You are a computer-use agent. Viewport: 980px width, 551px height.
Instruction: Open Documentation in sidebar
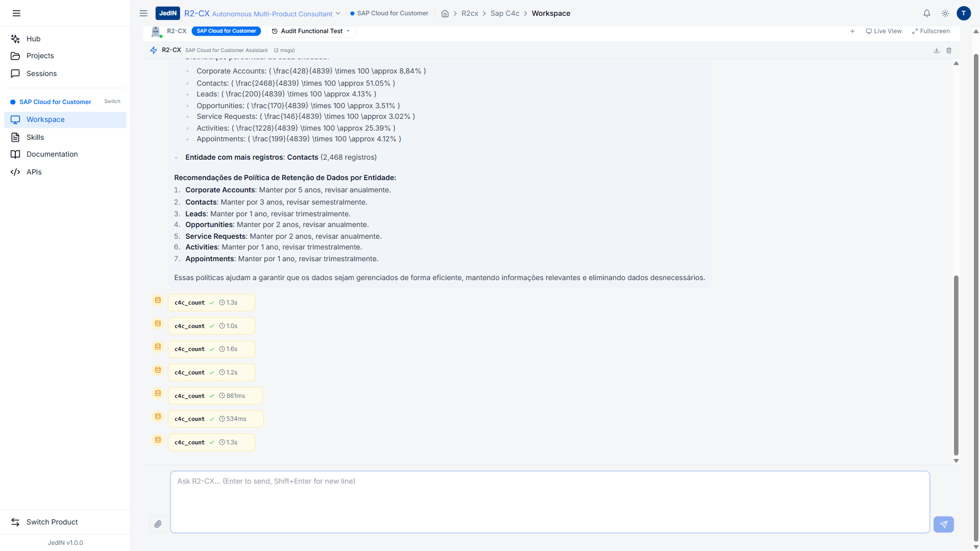point(52,154)
